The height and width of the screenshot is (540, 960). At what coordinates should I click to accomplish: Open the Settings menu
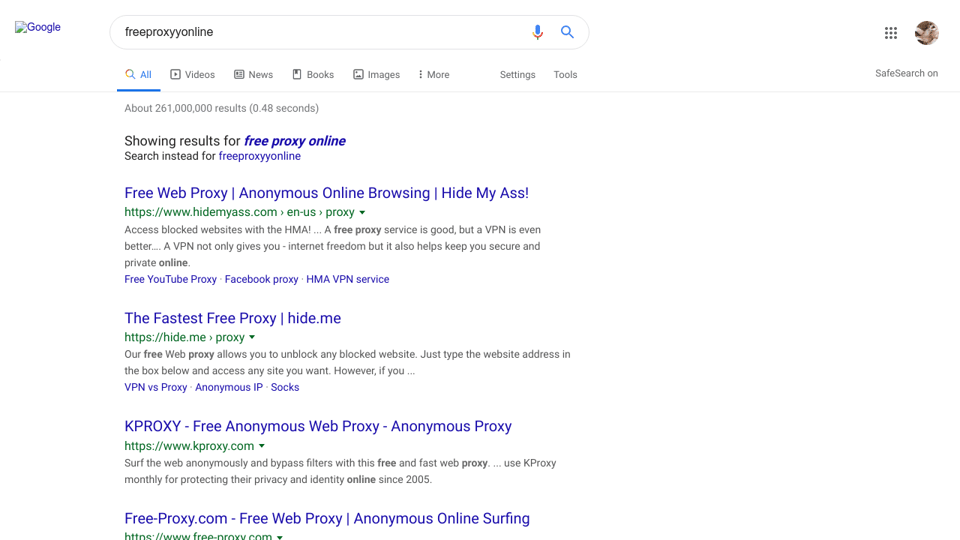pos(517,75)
